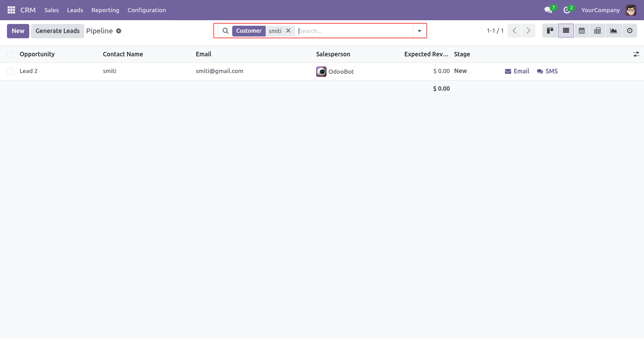The height and width of the screenshot is (338, 644).
Task: Tick the checkbox for Lead 2
Action: [x=10, y=71]
